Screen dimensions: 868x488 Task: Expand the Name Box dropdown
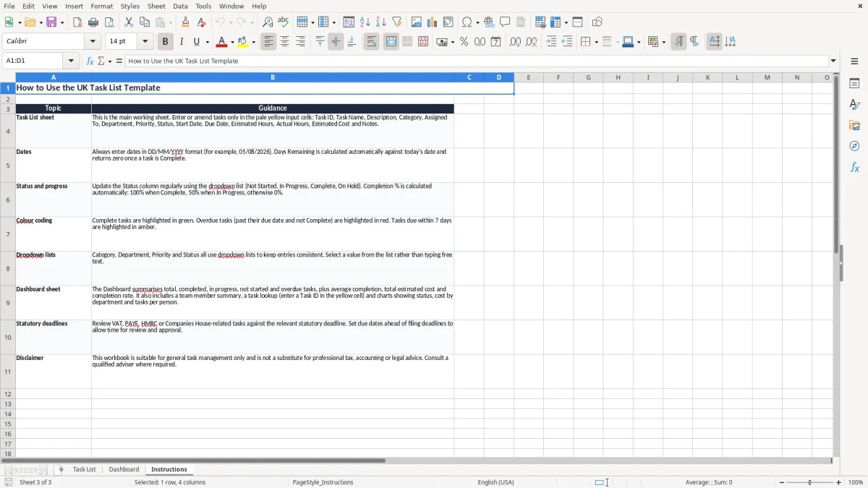pos(72,61)
